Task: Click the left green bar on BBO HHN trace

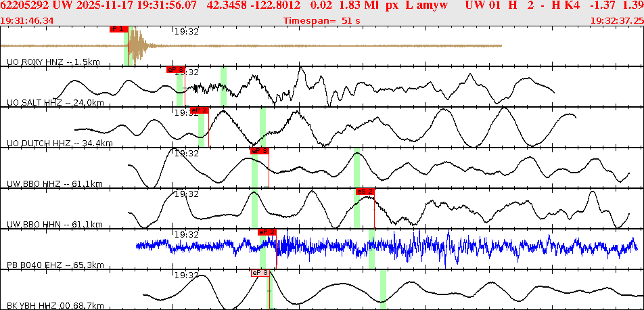Action: tap(254, 208)
